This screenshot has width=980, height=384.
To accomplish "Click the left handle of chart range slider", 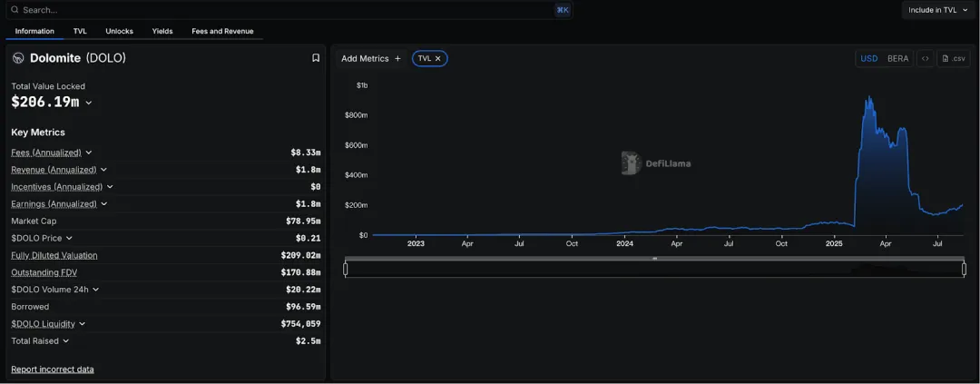I will tap(345, 269).
